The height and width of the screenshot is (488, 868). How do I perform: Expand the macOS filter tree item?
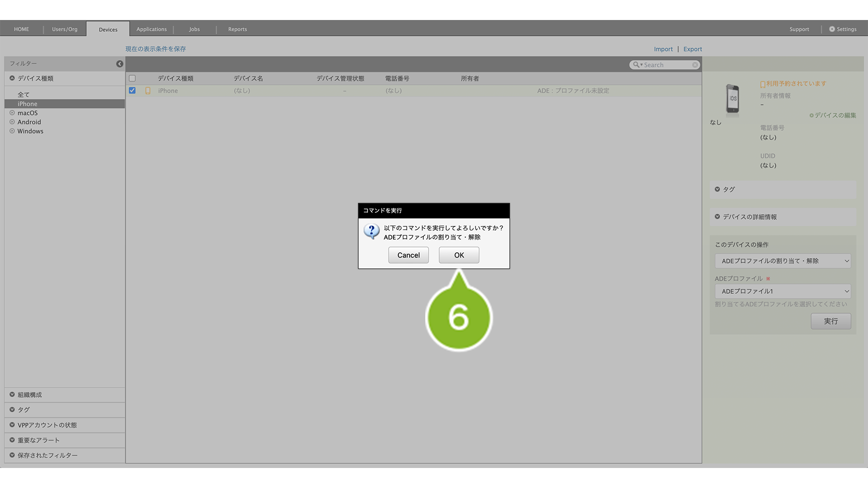point(12,113)
